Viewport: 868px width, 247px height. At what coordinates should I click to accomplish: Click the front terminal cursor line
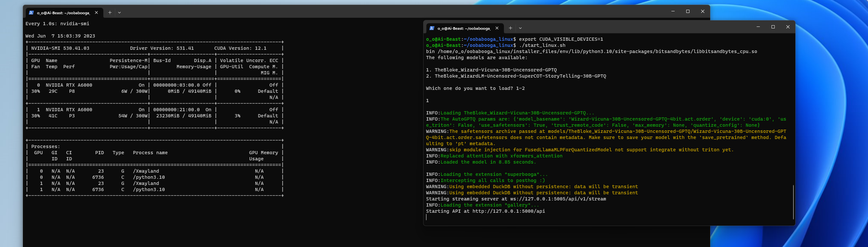tap(427, 217)
